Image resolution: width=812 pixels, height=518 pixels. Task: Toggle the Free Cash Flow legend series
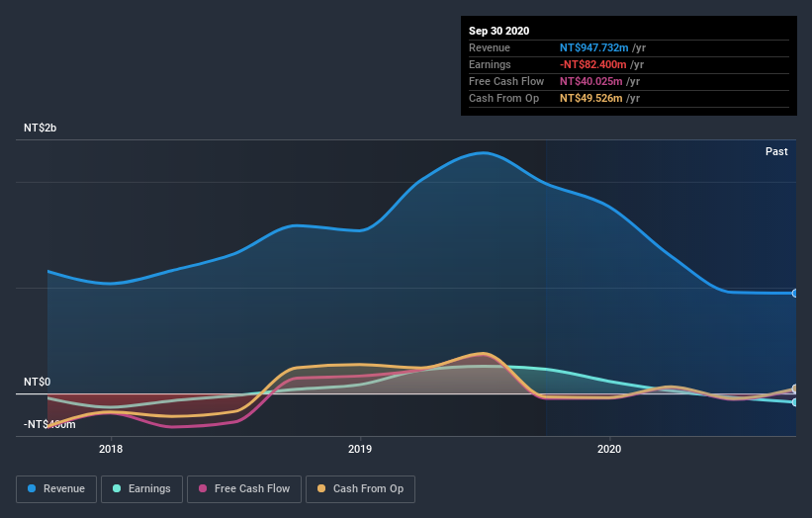[244, 489]
